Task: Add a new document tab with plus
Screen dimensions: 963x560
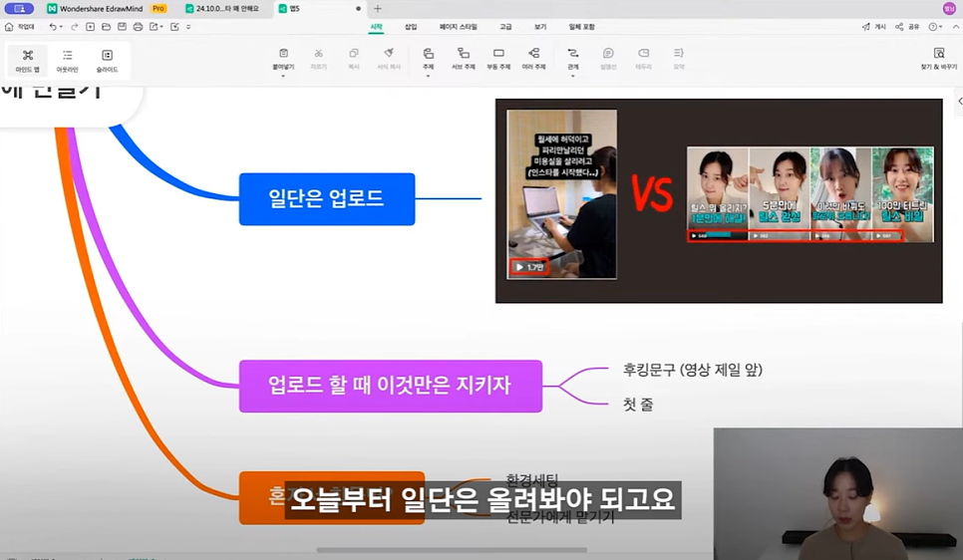Action: [378, 9]
